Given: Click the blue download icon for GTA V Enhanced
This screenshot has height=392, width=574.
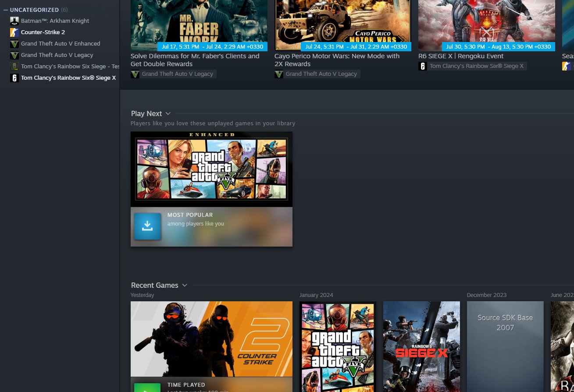Looking at the screenshot, I should tap(147, 226).
